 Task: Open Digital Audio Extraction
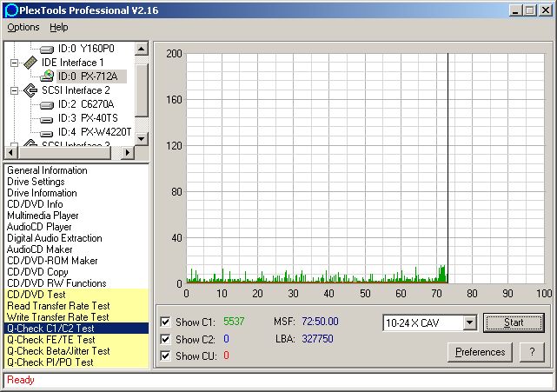click(x=55, y=238)
